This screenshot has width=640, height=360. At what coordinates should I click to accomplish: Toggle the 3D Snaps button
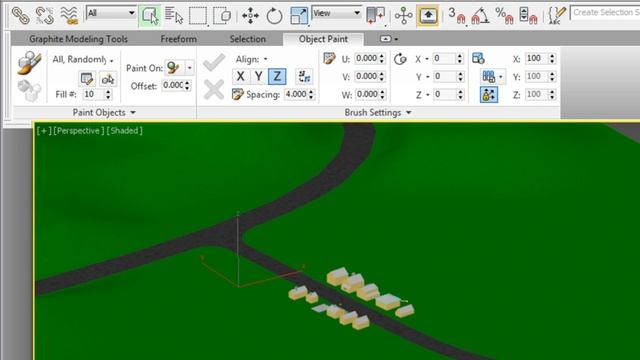coord(457,16)
